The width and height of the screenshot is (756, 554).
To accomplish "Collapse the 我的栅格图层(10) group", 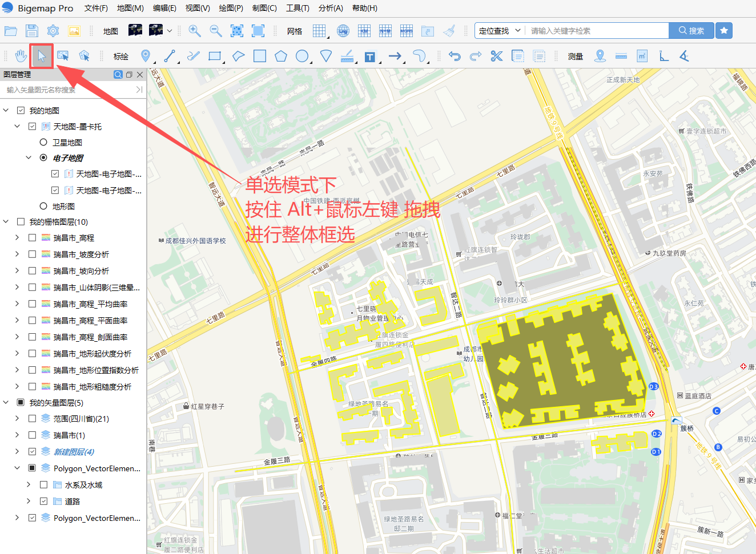I will [x=6, y=221].
